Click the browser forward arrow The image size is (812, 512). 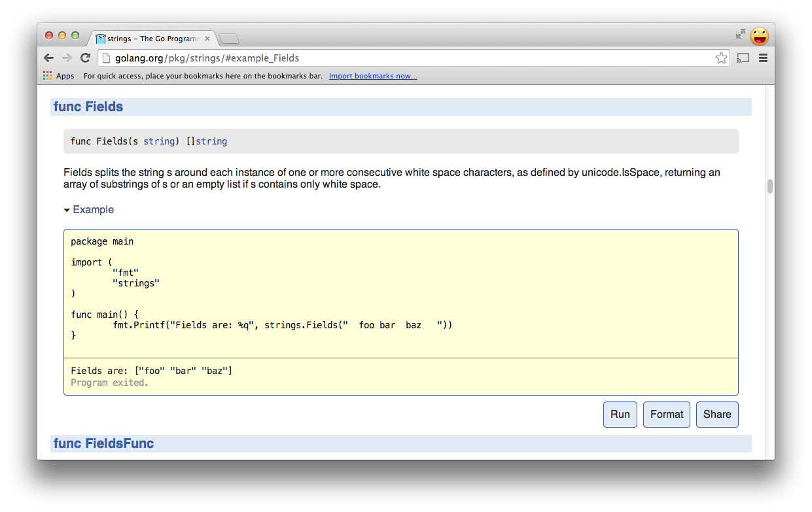pyautogui.click(x=67, y=58)
